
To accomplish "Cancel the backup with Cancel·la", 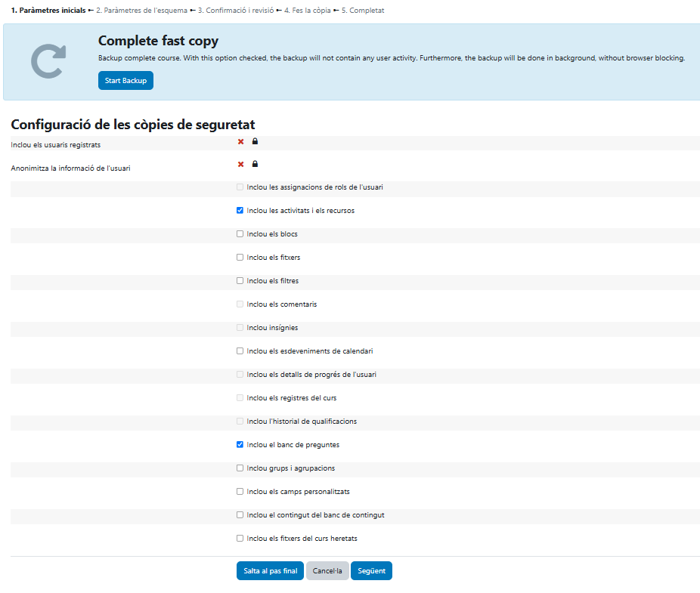I will (x=327, y=571).
